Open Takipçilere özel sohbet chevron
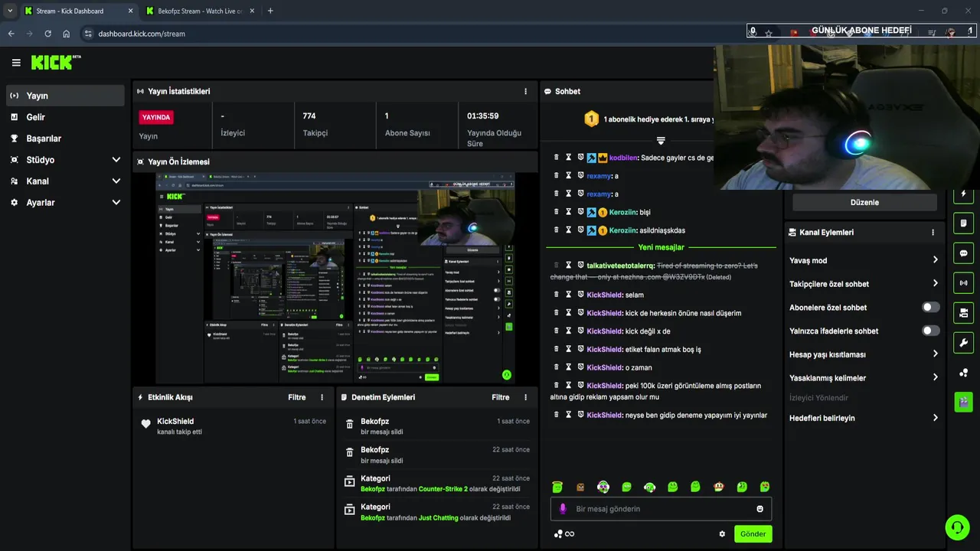This screenshot has height=551, width=980. (x=935, y=284)
